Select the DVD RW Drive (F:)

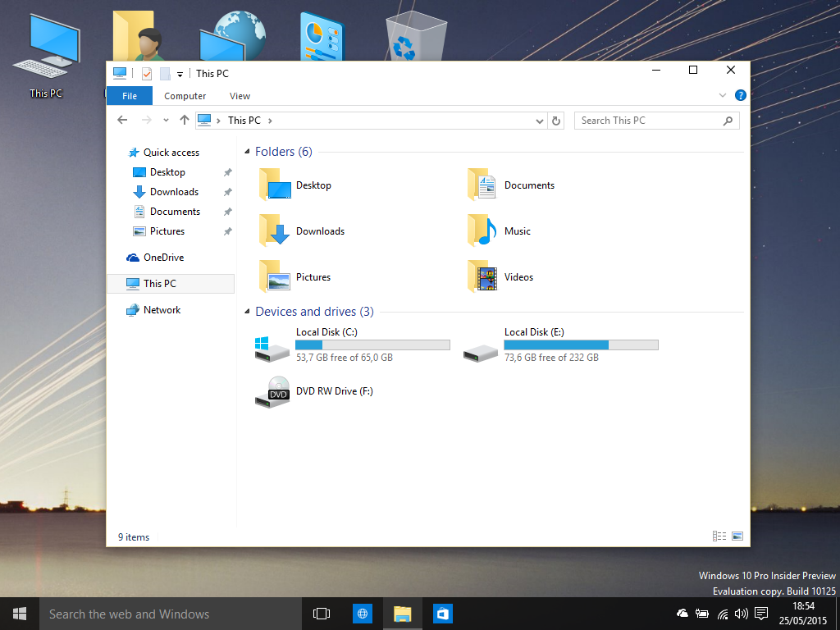click(314, 391)
